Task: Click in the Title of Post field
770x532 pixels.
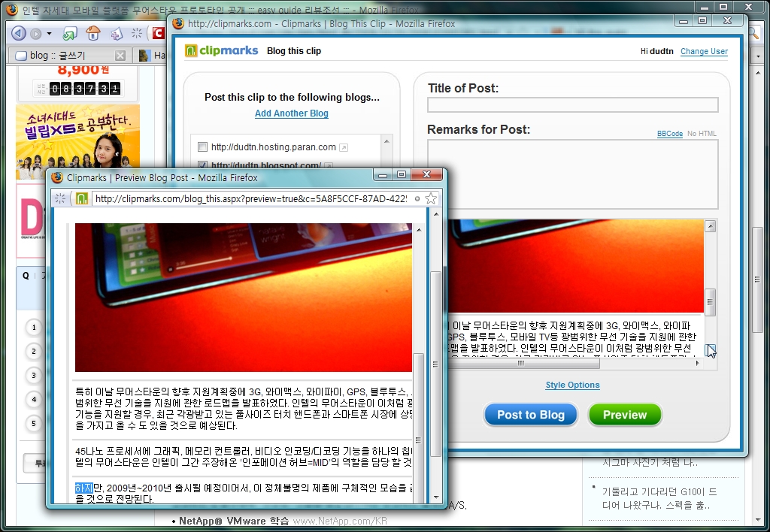Action: click(x=572, y=104)
